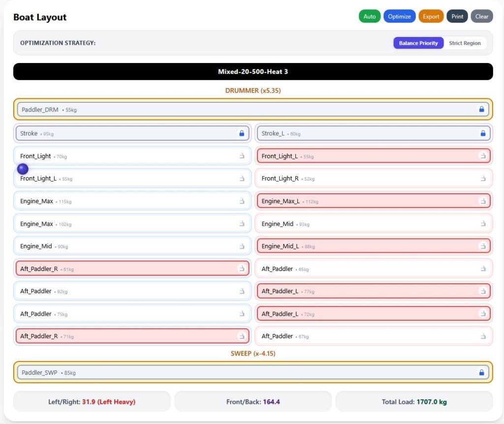
Task: Click the SWEEP (x-4.15) label
Action: coord(253,354)
